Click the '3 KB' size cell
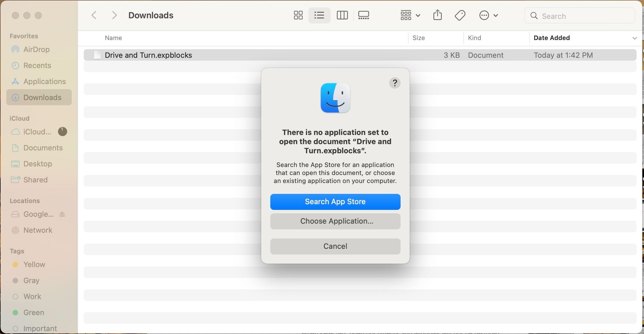Image resolution: width=644 pixels, height=334 pixels. tap(451, 55)
